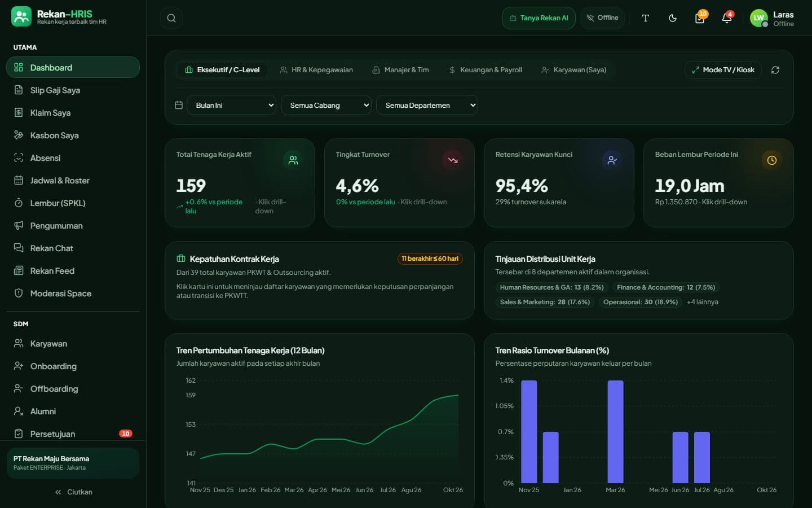
Task: Click the +4 lainnya link
Action: pos(703,302)
